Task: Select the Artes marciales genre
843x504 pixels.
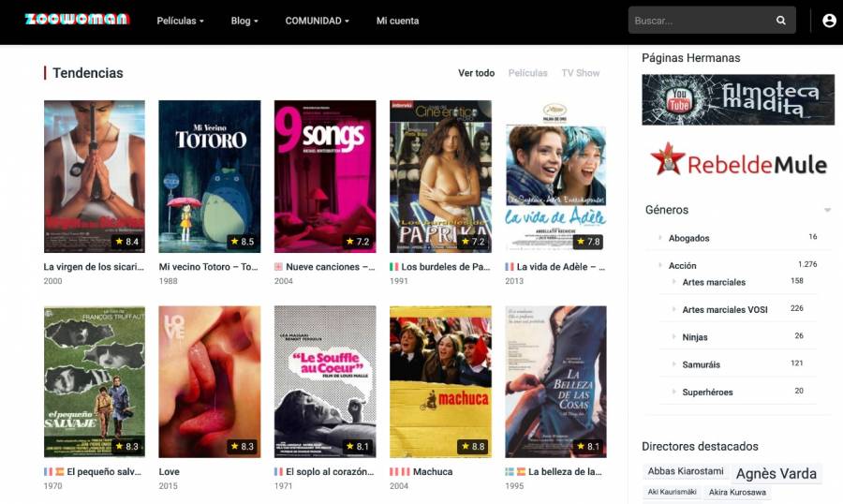Action: (x=714, y=282)
